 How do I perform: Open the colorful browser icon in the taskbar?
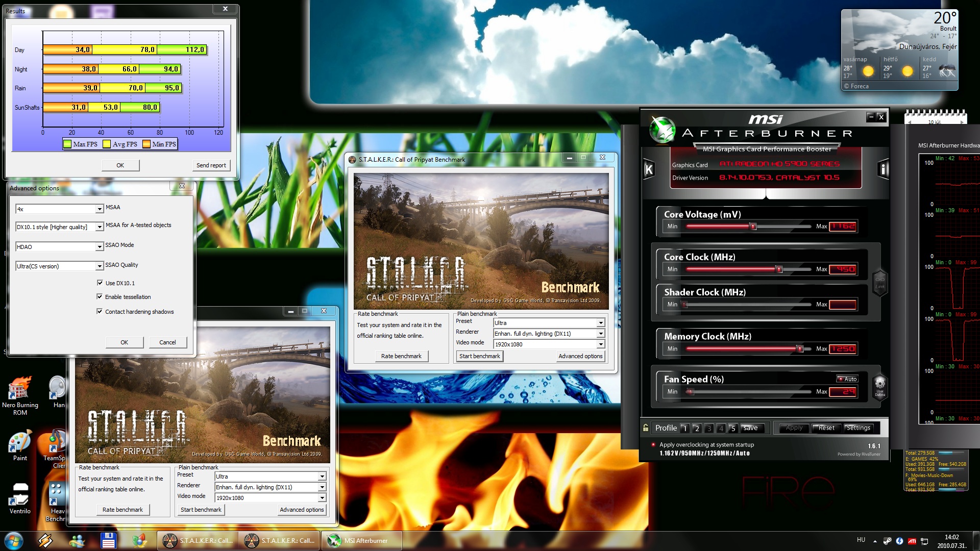(x=139, y=540)
